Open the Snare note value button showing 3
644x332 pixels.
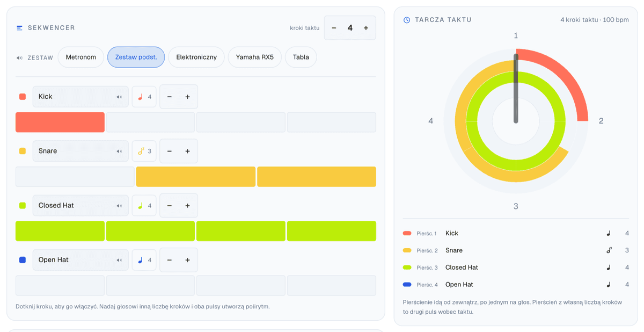coord(144,151)
